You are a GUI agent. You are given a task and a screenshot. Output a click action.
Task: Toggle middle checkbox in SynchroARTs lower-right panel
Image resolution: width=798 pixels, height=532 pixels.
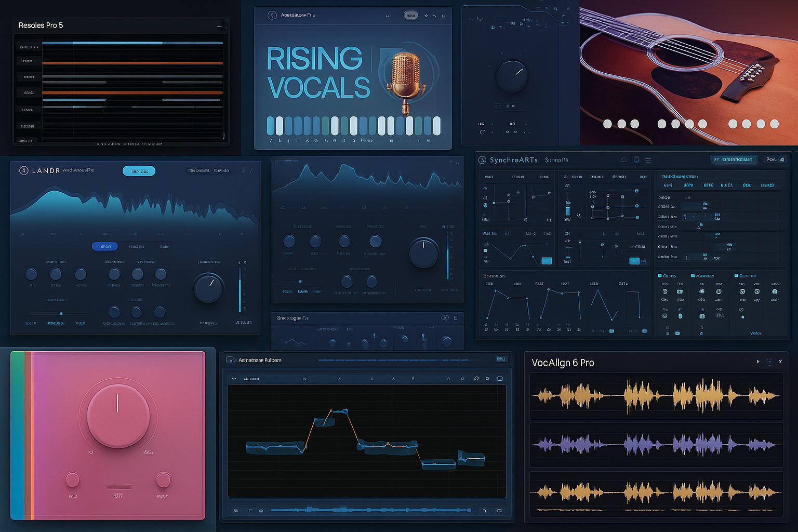693,276
